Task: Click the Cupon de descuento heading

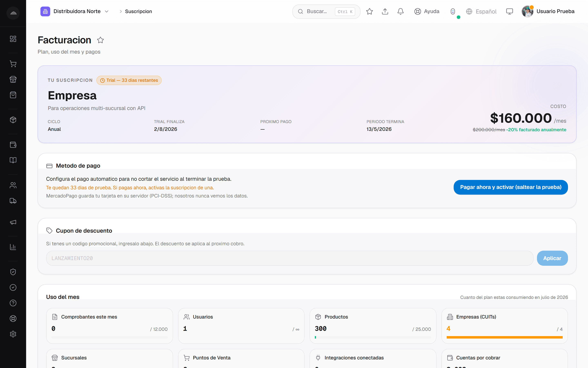Action: [x=84, y=231]
